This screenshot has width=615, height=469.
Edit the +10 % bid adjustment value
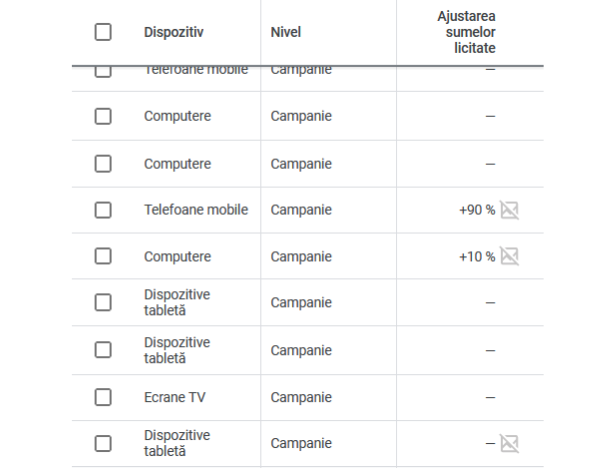477,257
